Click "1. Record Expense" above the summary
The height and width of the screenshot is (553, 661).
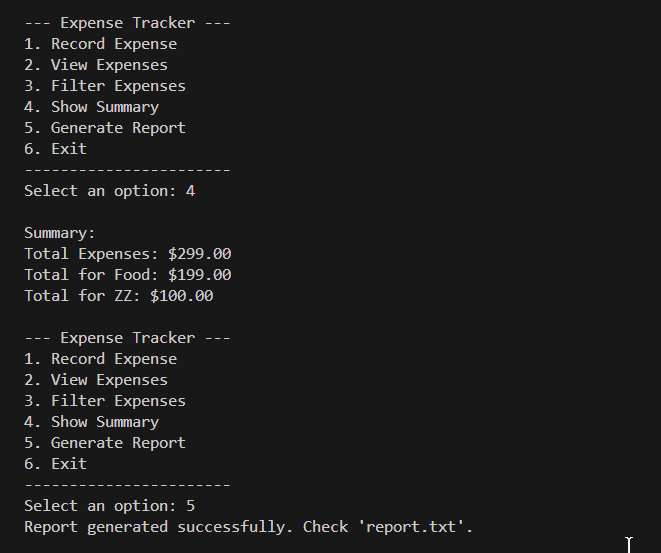point(100,44)
